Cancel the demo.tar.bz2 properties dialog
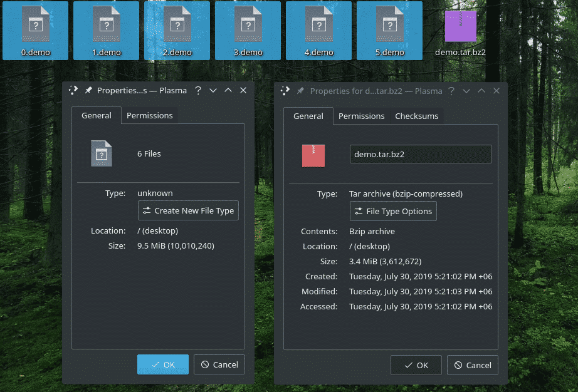Screen dimensions: 578x392 coord(473,365)
